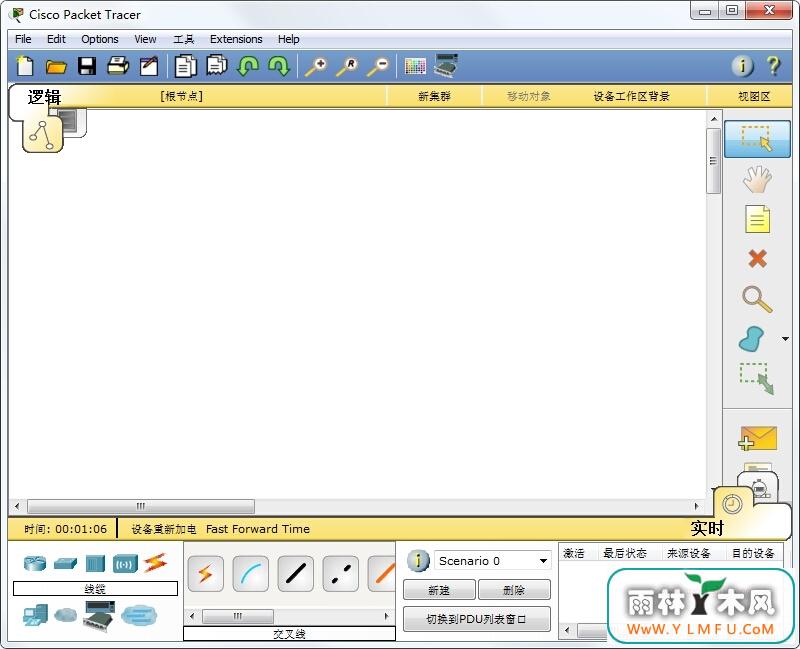Select the Switches device category
Screen dimensions: 800x649
[66, 563]
